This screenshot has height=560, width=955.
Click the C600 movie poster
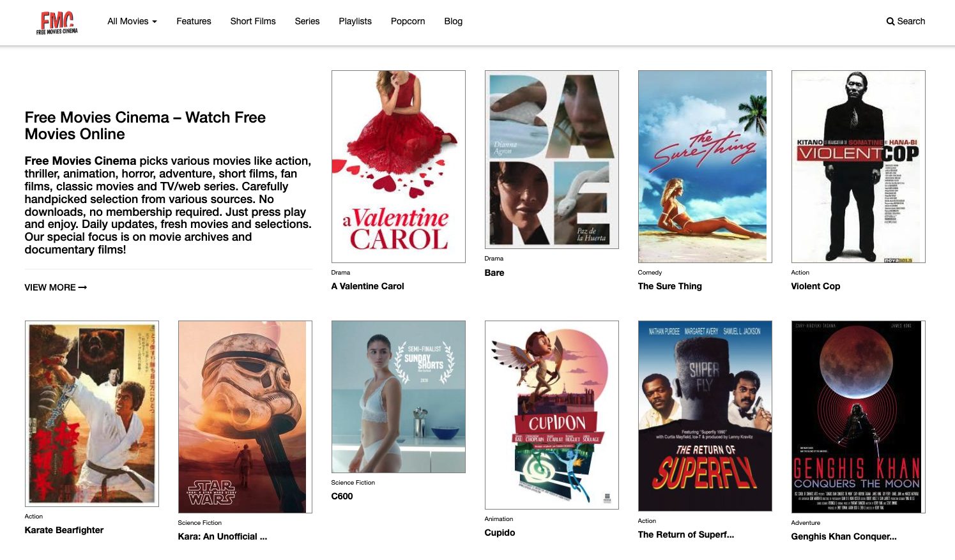[398, 396]
